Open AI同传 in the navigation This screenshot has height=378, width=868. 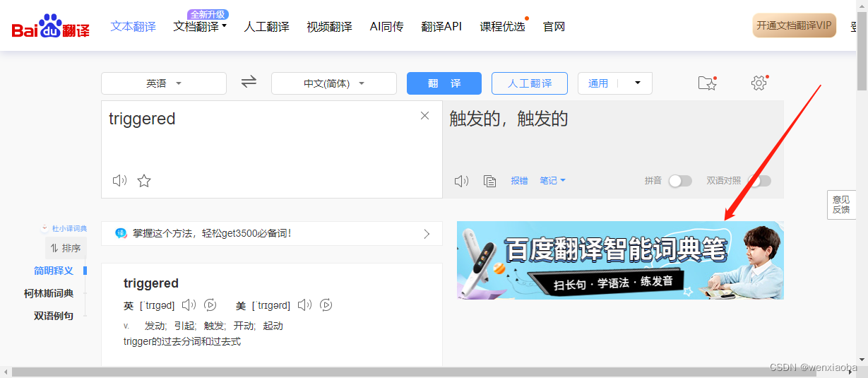[x=387, y=27]
